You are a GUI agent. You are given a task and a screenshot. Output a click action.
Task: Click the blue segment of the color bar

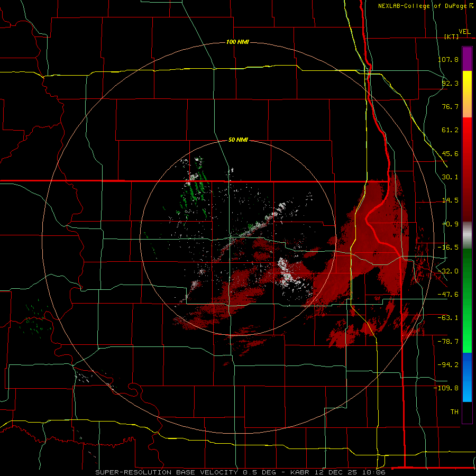tap(467, 377)
